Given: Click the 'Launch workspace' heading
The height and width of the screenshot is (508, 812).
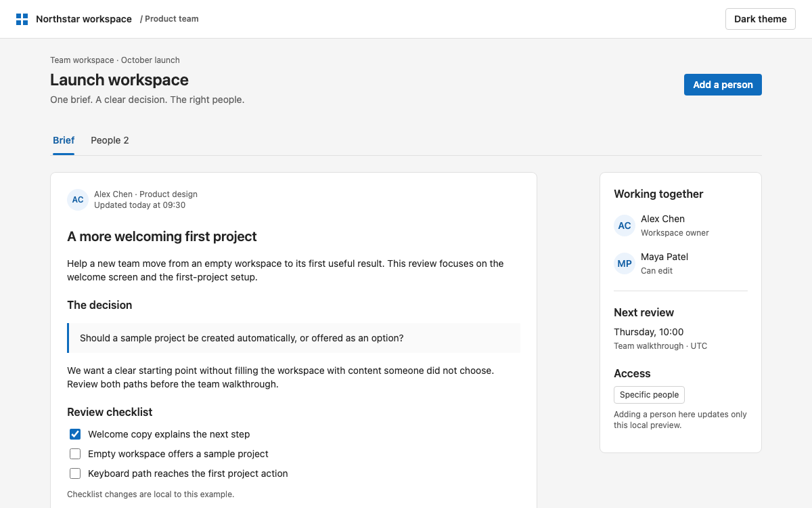Looking at the screenshot, I should [x=119, y=80].
